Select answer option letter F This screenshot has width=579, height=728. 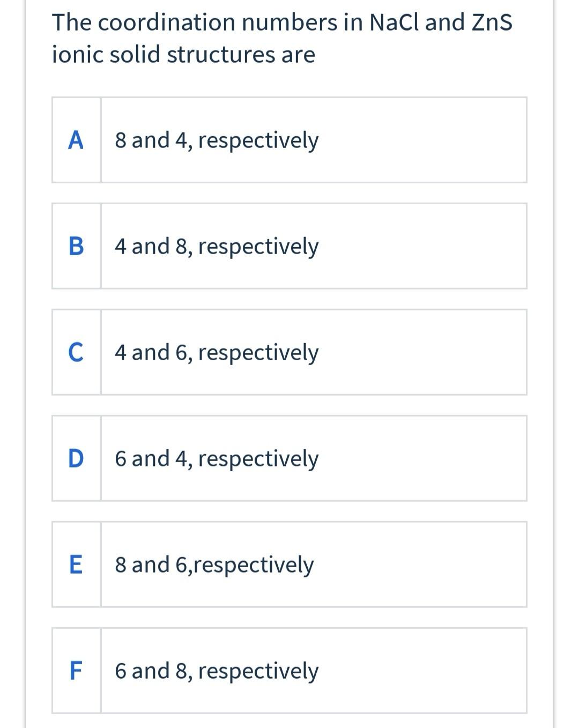(x=76, y=671)
